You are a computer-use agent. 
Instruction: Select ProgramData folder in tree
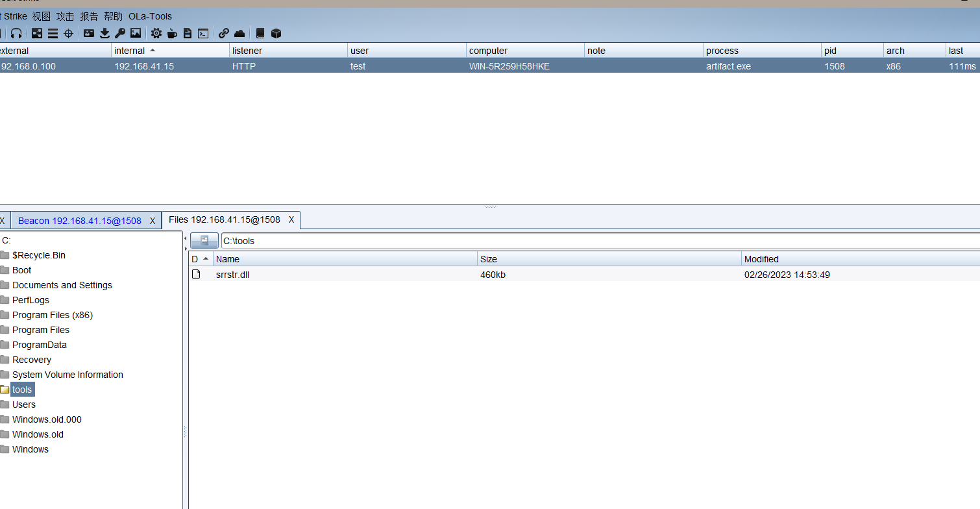[39, 345]
